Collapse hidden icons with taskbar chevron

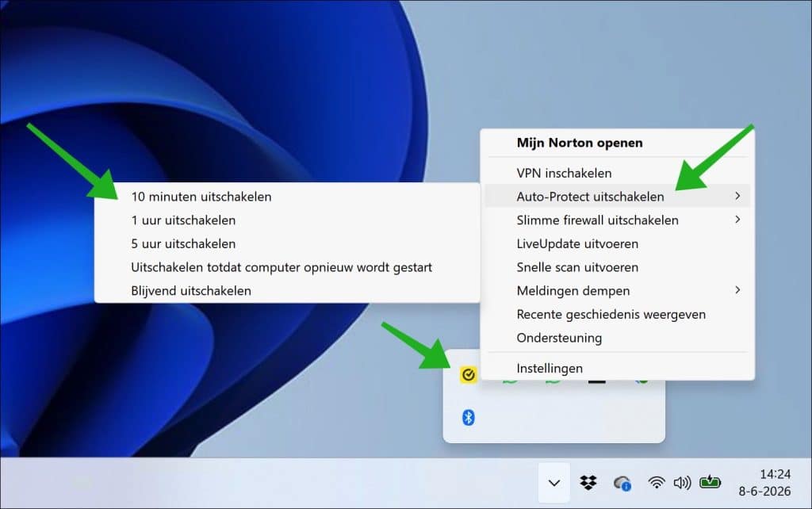coord(554,483)
